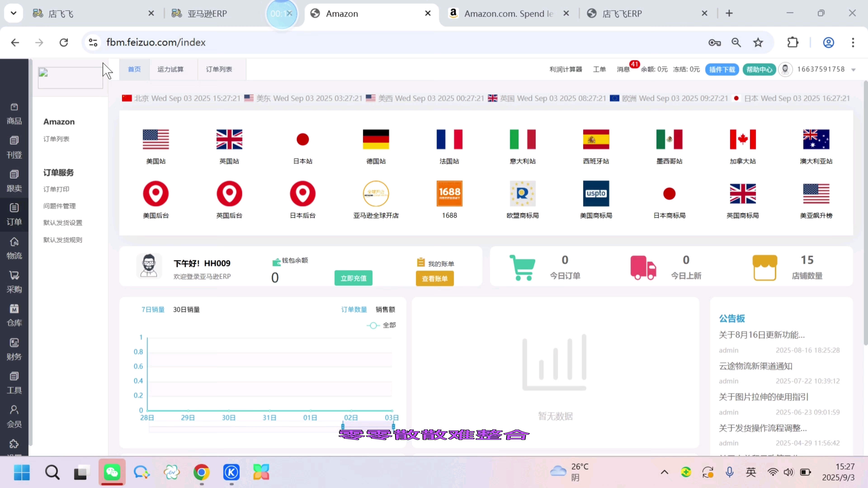The image size is (868, 488).
Task: Switch chart to 30日销量
Action: [186, 310]
